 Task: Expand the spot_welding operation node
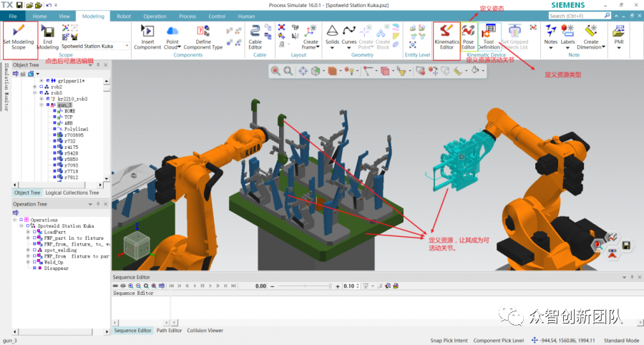pyautogui.click(x=28, y=250)
